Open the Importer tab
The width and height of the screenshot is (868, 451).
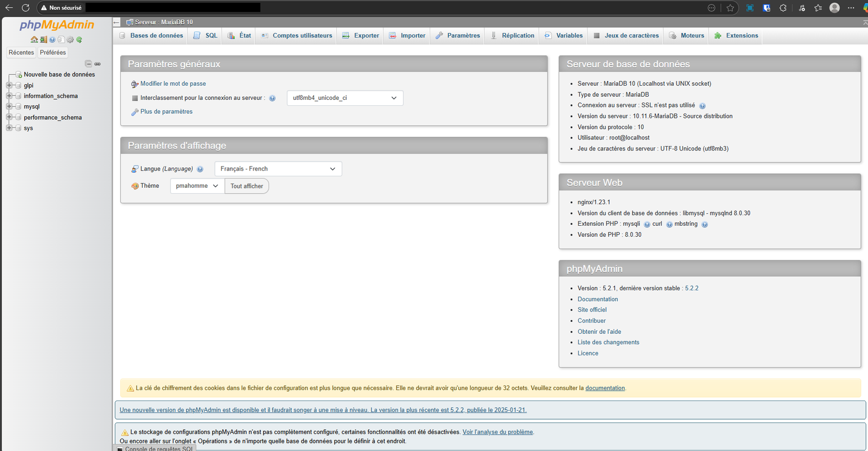407,36
